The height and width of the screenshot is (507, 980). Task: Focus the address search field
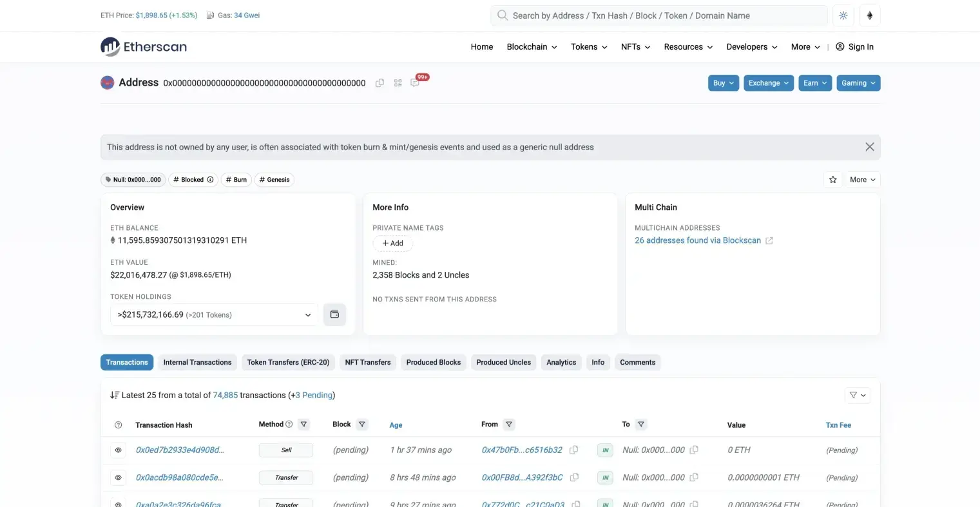click(x=659, y=15)
